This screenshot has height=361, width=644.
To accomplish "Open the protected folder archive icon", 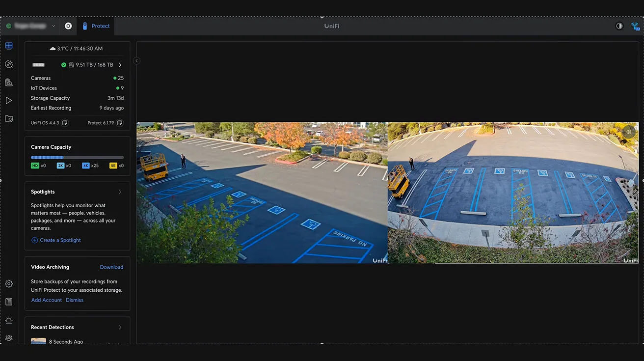I will pyautogui.click(x=9, y=119).
